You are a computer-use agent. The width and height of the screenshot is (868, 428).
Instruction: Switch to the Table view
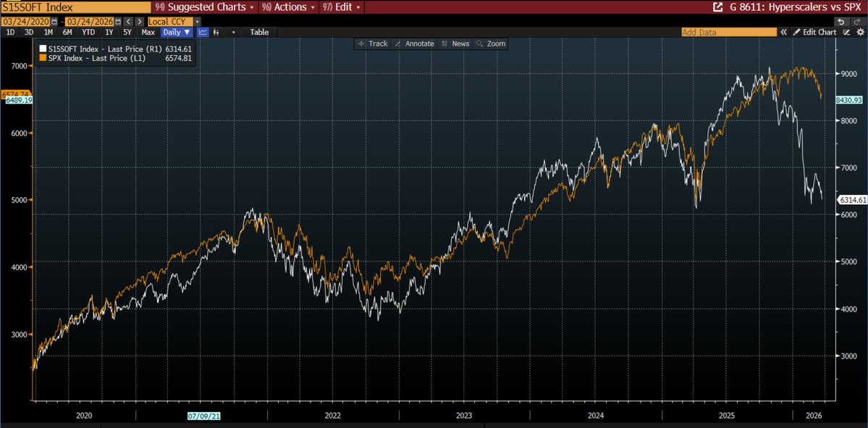[x=259, y=32]
